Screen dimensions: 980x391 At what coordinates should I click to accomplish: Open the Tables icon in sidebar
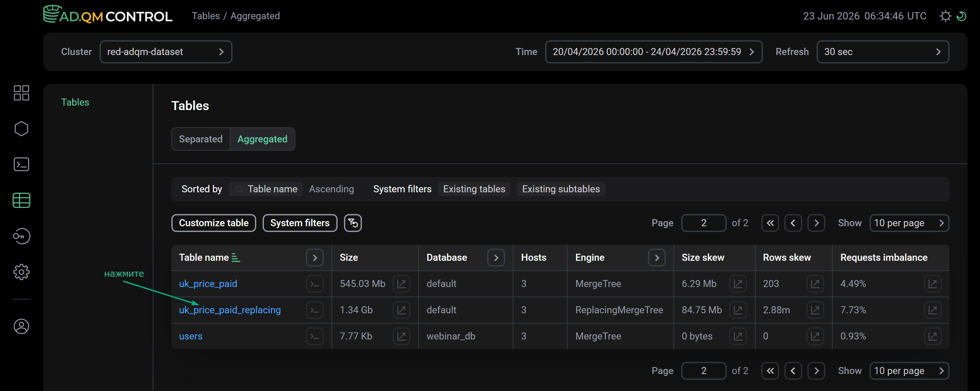click(x=21, y=200)
